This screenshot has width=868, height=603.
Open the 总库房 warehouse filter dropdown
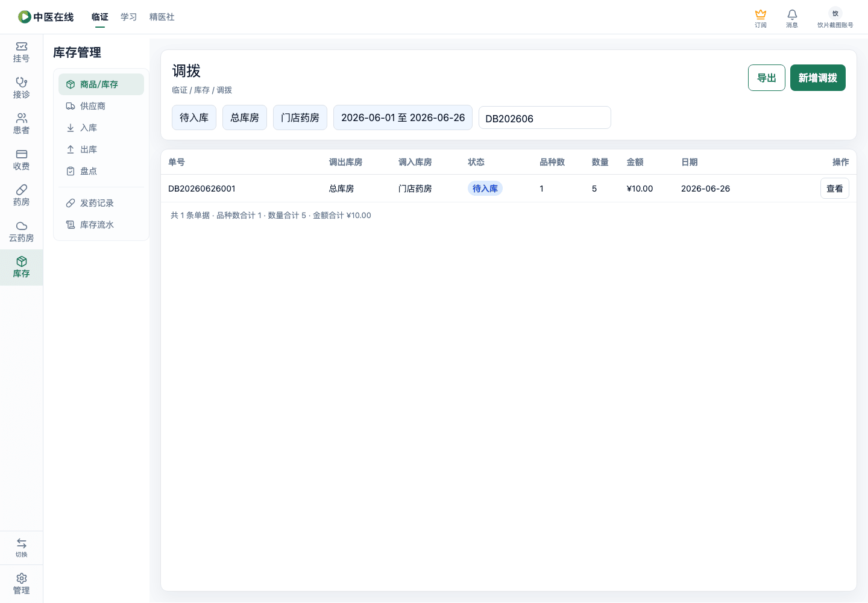coord(245,117)
